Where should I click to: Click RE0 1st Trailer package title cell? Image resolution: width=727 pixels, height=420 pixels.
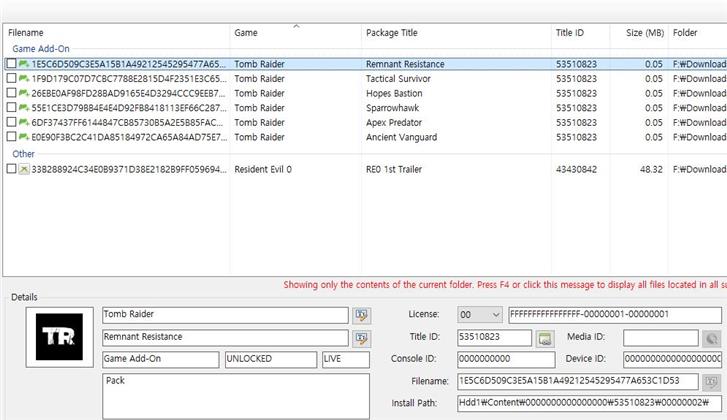click(x=394, y=169)
